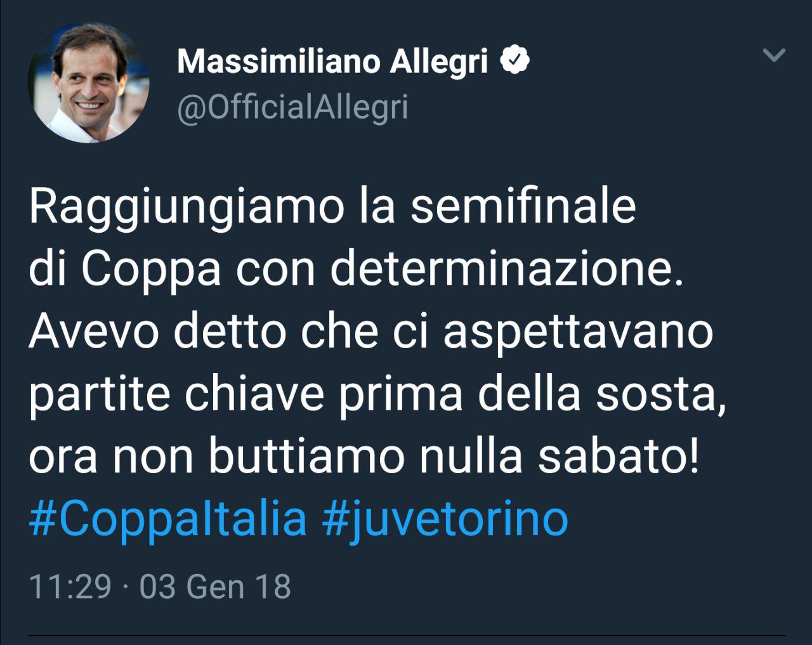Click the tweet line starting with Raggiungiamo
This screenshot has width=812, height=645.
[x=332, y=207]
